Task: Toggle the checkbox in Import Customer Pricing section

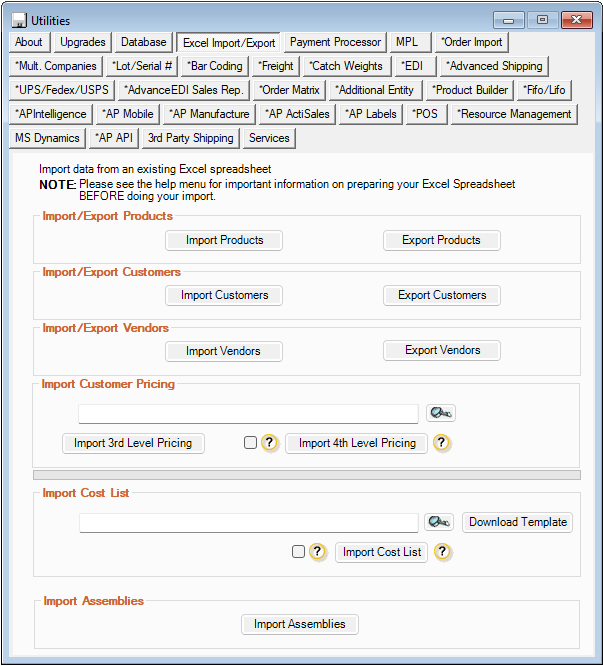Action: pyautogui.click(x=251, y=443)
